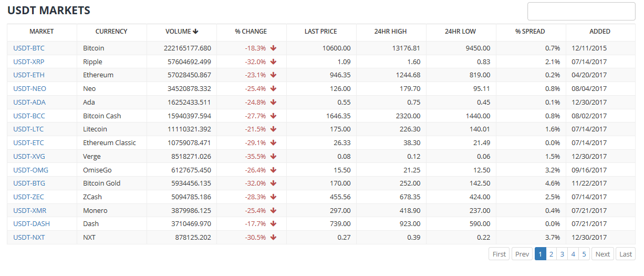Jump to the Last page
The height and width of the screenshot is (276, 644).
[626, 254]
